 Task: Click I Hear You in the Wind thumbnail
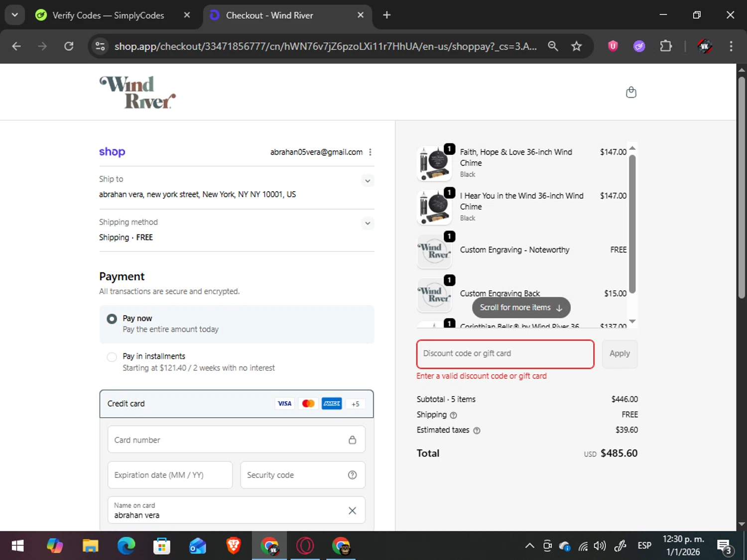point(434,207)
